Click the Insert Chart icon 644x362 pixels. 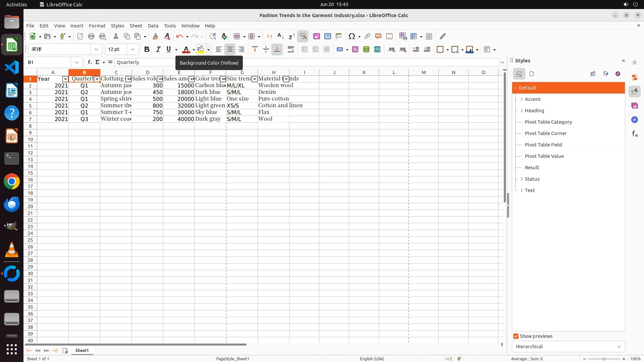327,36
